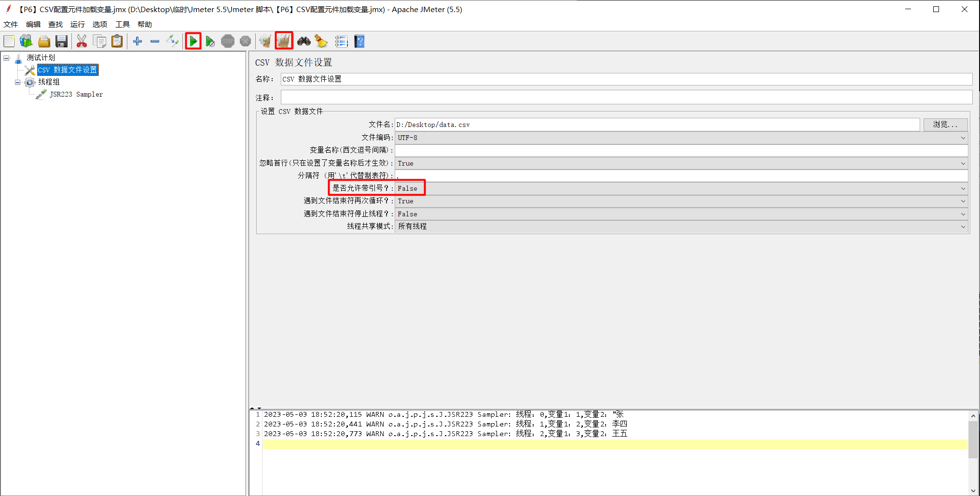Select the 线程组 tree item
The height and width of the screenshot is (496, 980).
click(x=49, y=82)
